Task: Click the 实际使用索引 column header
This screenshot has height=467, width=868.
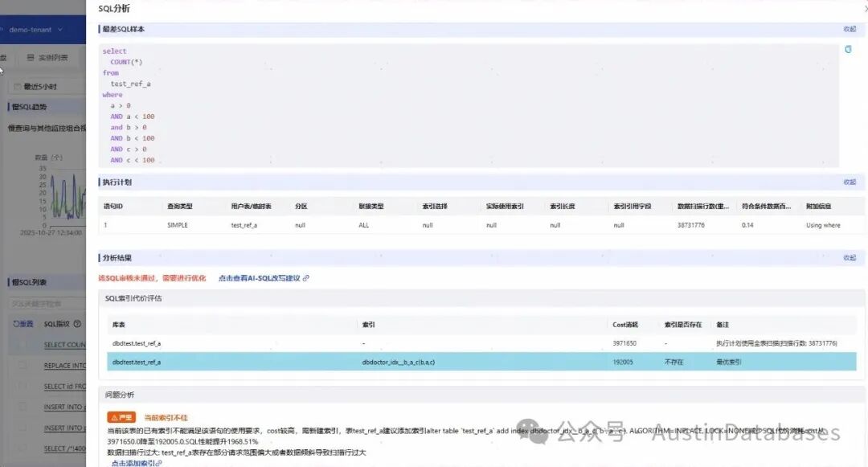Action: click(x=505, y=207)
